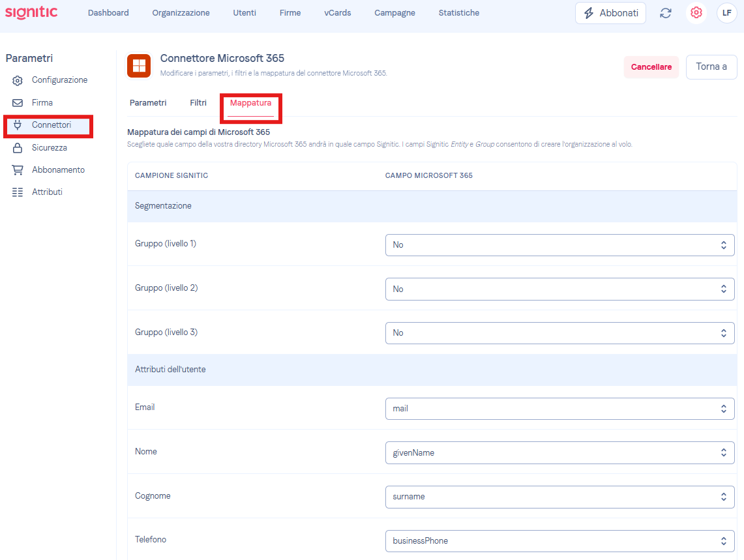Open Campagne in the top menu
Image resolution: width=744 pixels, height=560 pixels.
point(394,13)
